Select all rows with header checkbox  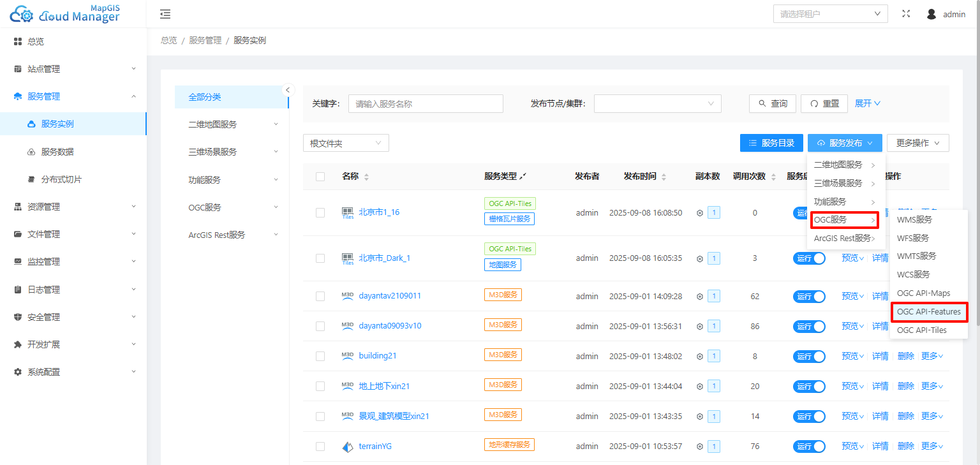[320, 177]
